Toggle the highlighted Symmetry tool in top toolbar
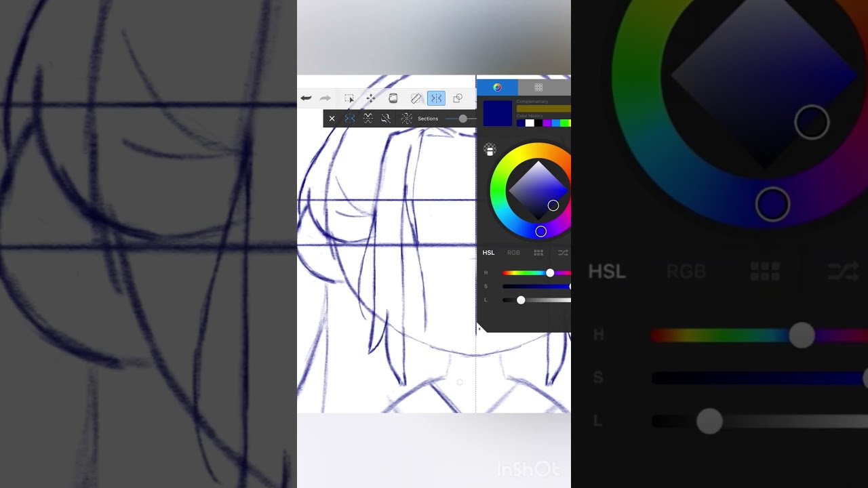 tap(436, 98)
